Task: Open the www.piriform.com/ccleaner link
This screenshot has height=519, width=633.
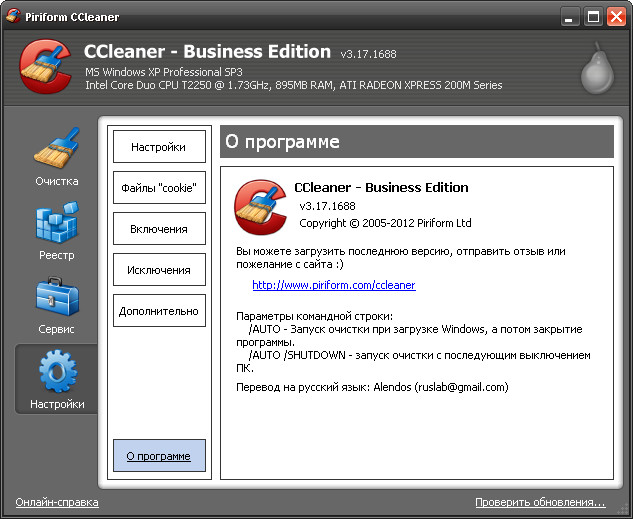Action: [333, 285]
